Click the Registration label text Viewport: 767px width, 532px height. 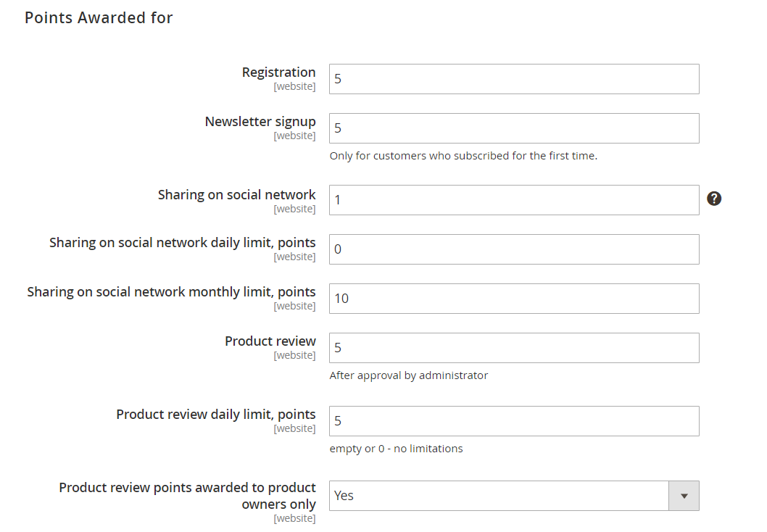coord(279,72)
